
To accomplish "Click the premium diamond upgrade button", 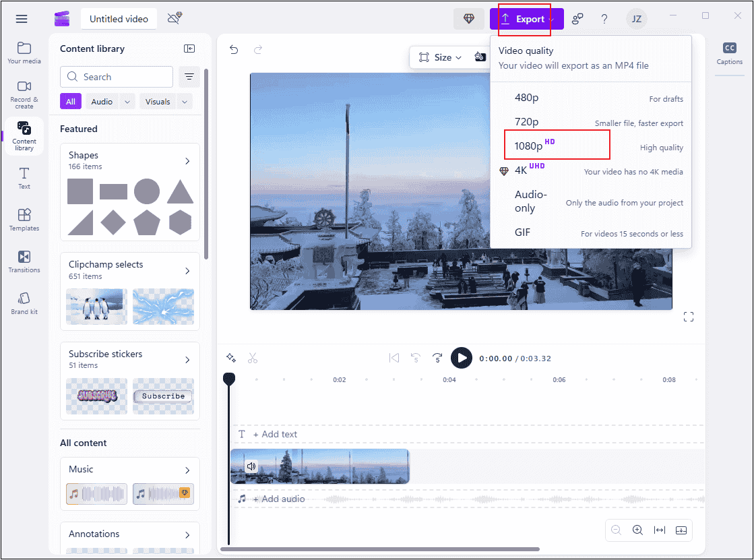I will (x=469, y=19).
